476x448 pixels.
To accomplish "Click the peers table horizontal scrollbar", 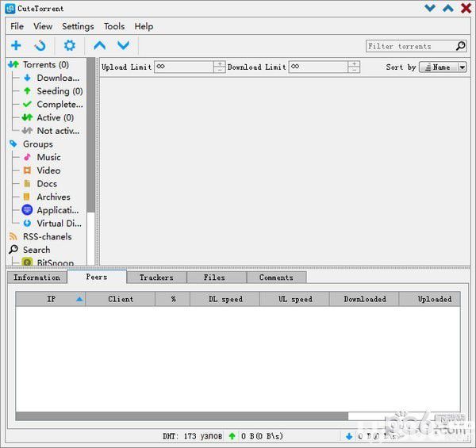I will [182, 416].
